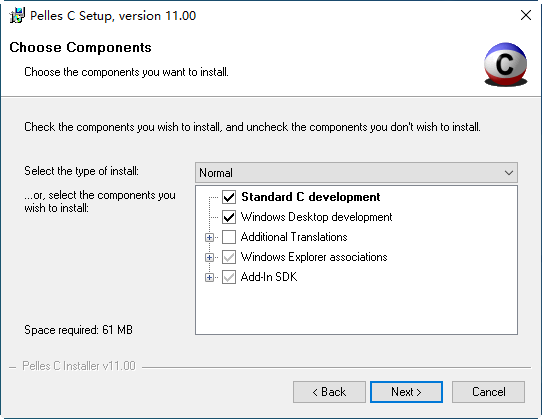The image size is (542, 419).
Task: Toggle Windows Explorer associations checkbox
Action: [229, 257]
